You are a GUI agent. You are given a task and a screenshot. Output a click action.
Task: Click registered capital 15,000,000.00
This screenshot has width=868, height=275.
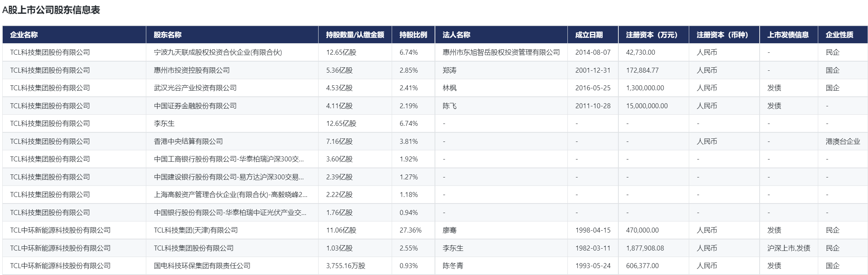647,106
